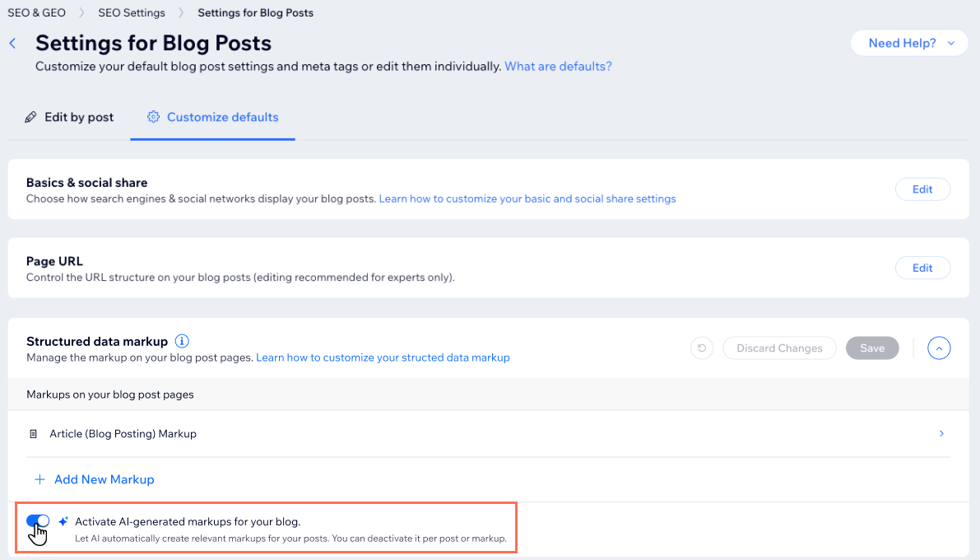
Task: Click the Discard Changes button
Action: 779,348
